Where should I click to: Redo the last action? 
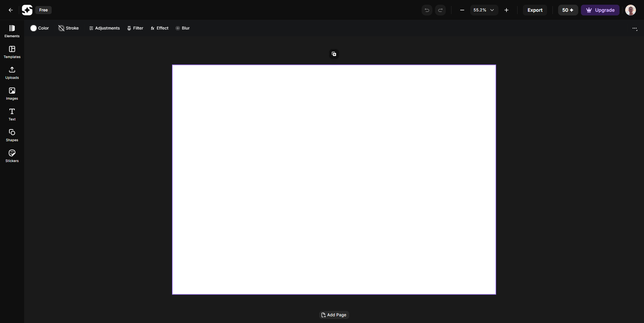[x=440, y=10]
